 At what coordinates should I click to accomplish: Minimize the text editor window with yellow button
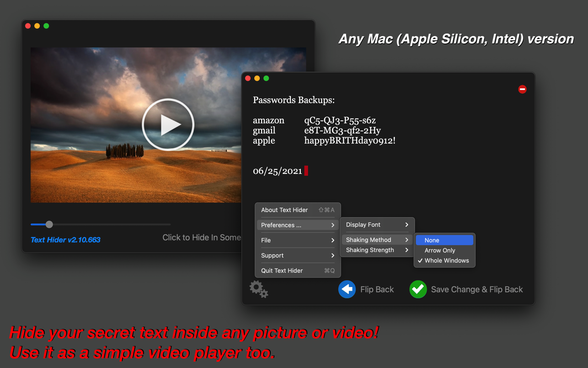tap(257, 78)
